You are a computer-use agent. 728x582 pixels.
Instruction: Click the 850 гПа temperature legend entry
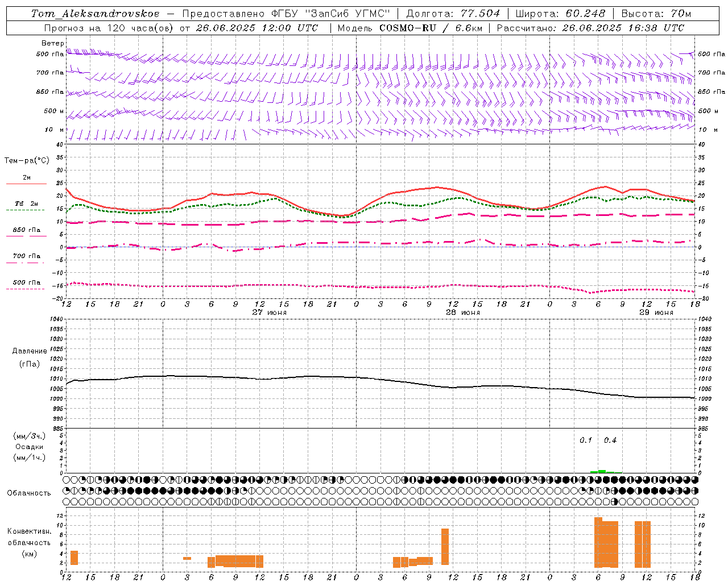(x=27, y=230)
